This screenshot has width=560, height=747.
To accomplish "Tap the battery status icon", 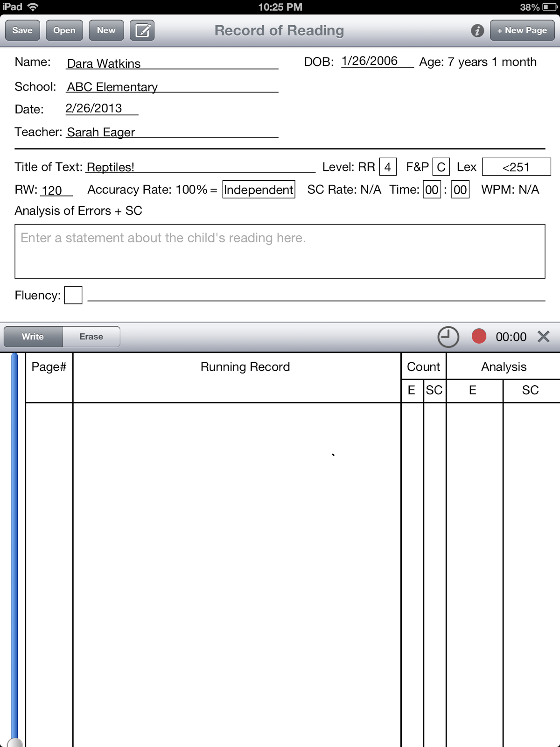I will point(550,7).
